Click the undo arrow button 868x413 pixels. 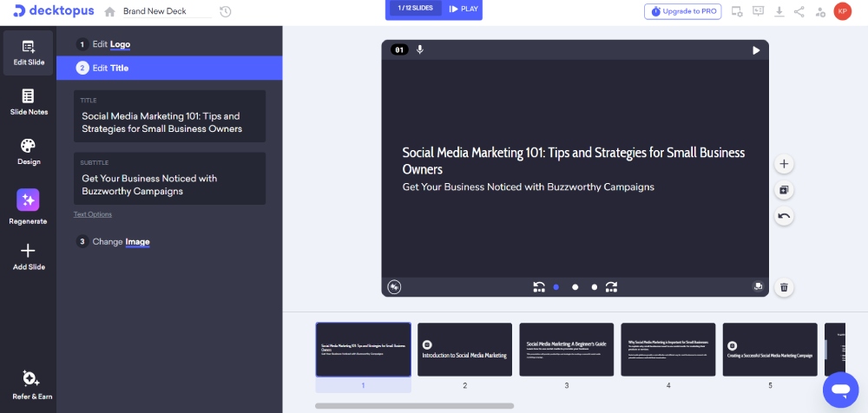(784, 216)
